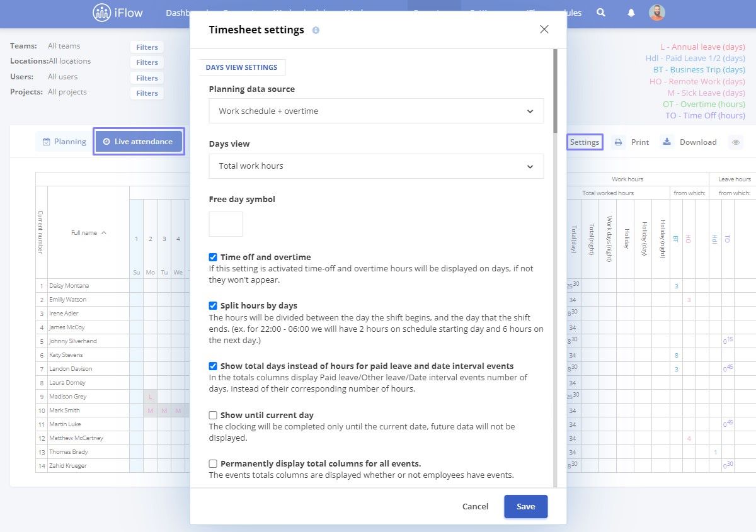Open Planning data source dropdown
This screenshot has width=756, height=532.
tap(376, 111)
